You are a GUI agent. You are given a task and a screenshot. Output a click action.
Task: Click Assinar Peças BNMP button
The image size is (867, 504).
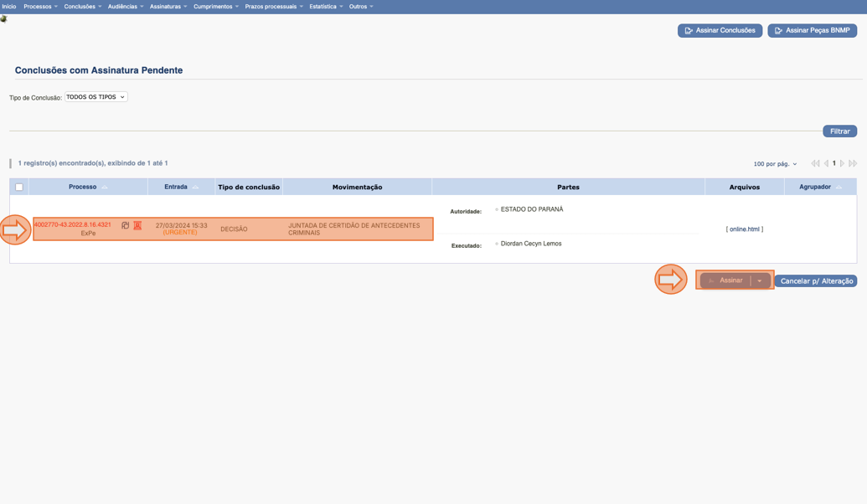coord(812,31)
